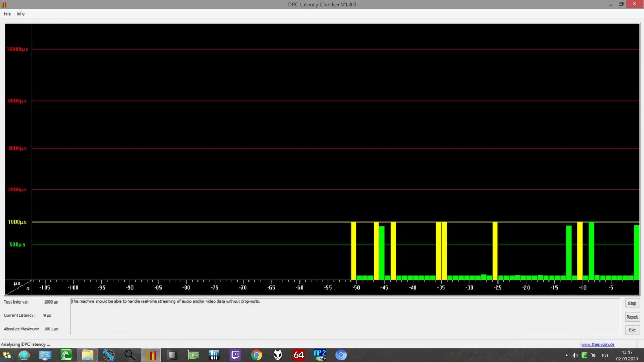
Task: Click the green 500µs axis label
Action: point(17,245)
